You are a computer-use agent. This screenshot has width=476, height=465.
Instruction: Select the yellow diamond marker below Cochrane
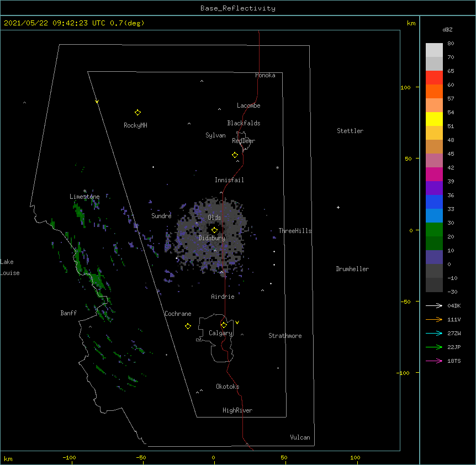[x=188, y=326]
